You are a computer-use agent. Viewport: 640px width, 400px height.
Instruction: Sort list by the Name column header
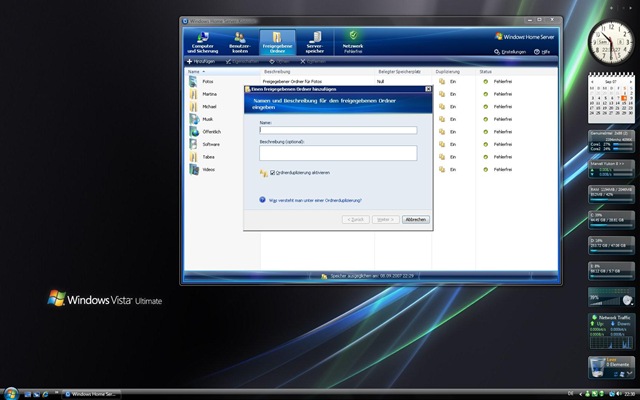pyautogui.click(x=223, y=71)
